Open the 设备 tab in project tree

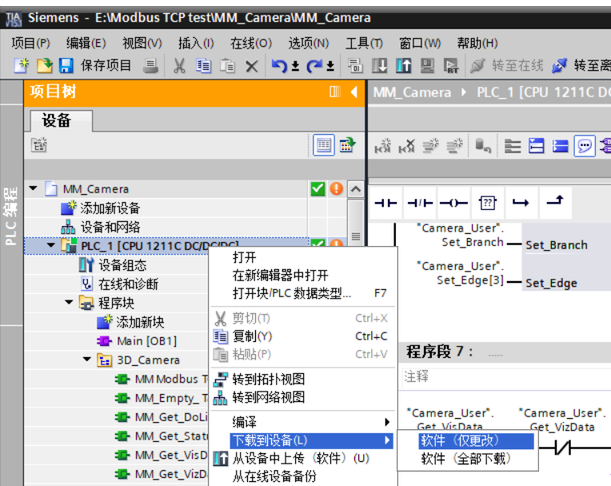(57, 120)
